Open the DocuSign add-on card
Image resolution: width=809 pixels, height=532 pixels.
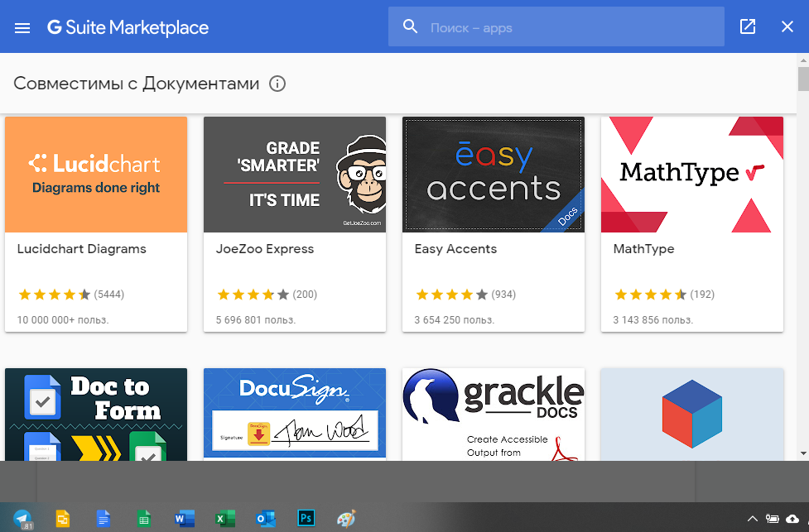click(295, 414)
